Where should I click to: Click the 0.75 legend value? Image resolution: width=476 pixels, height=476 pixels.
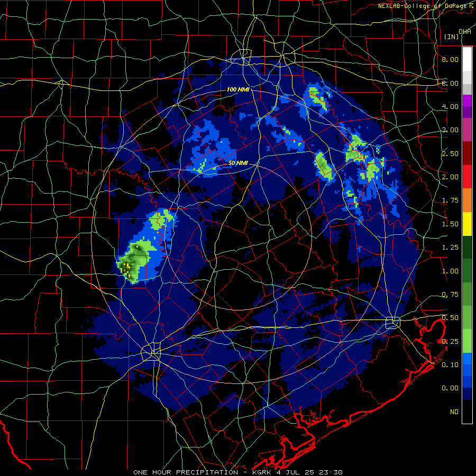(x=450, y=295)
